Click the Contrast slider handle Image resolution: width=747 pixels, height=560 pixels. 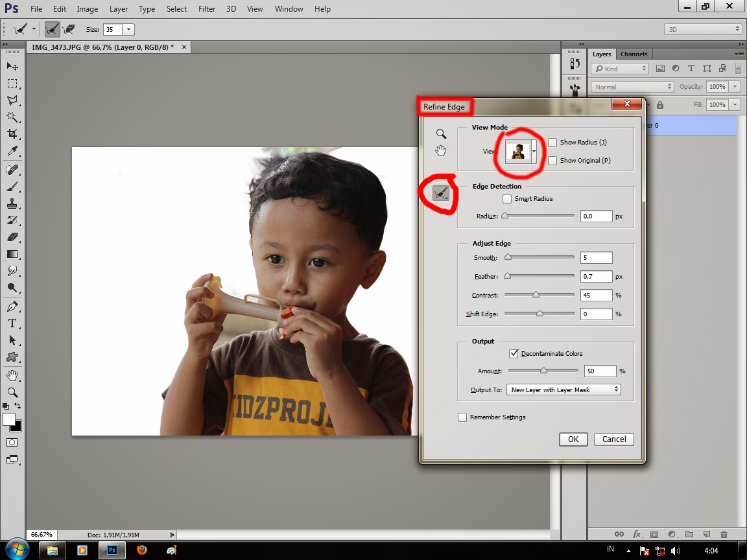click(536, 295)
